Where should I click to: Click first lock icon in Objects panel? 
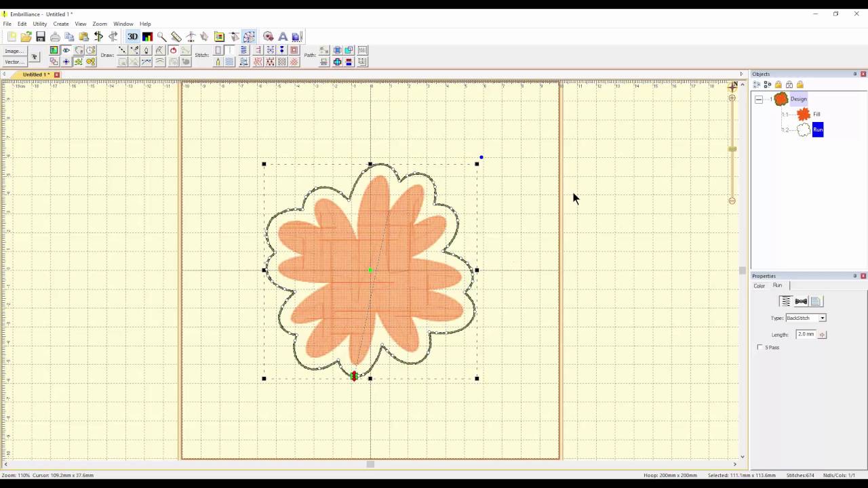(x=778, y=85)
